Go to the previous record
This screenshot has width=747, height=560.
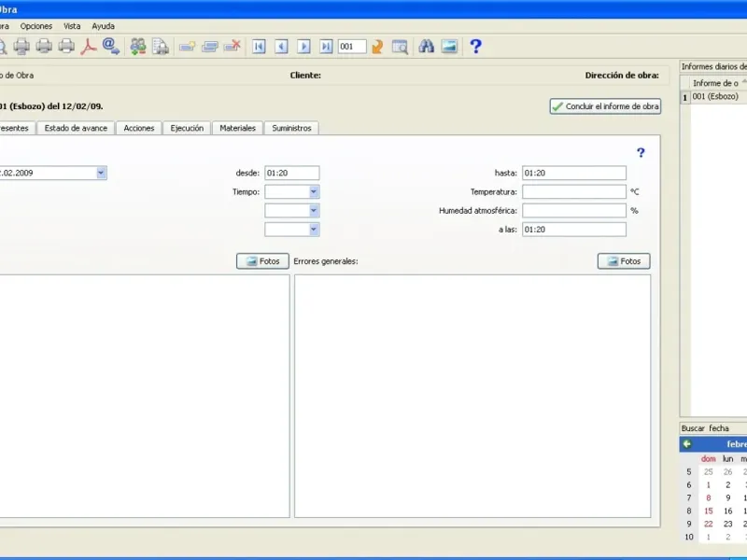click(x=281, y=46)
